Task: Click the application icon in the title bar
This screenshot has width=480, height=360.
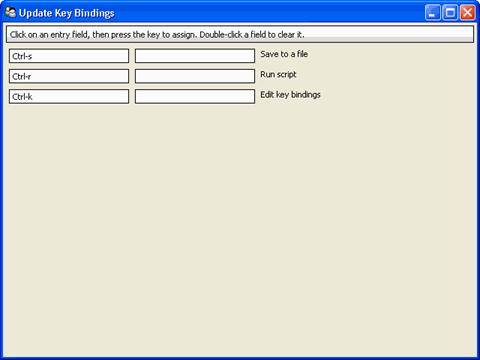Action: click(10, 13)
